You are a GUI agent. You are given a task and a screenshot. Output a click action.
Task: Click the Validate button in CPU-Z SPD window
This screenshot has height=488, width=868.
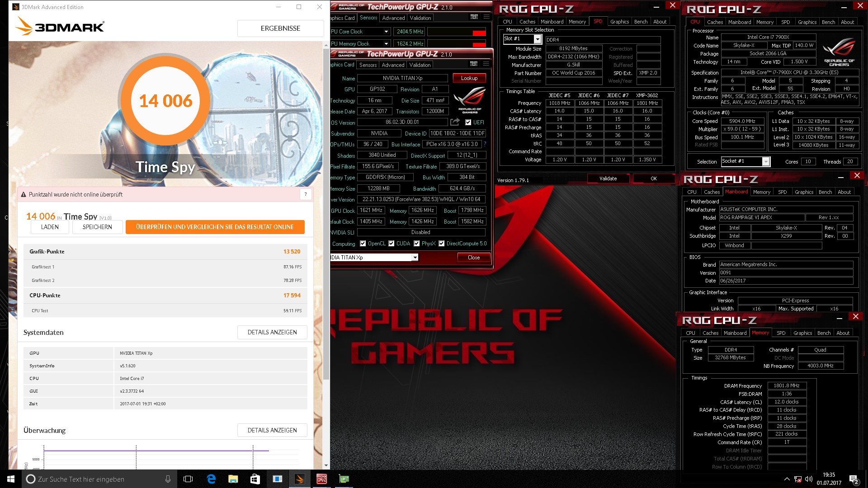[608, 178]
